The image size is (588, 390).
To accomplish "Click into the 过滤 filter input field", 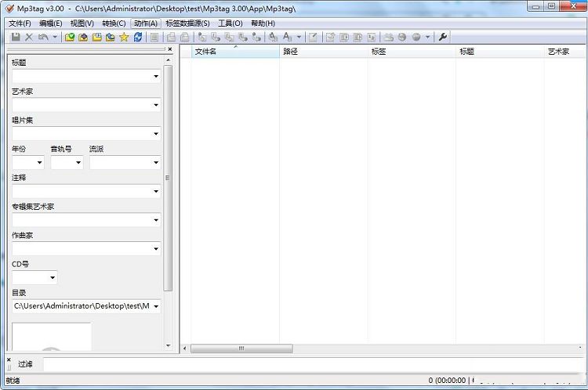I will point(314,364).
